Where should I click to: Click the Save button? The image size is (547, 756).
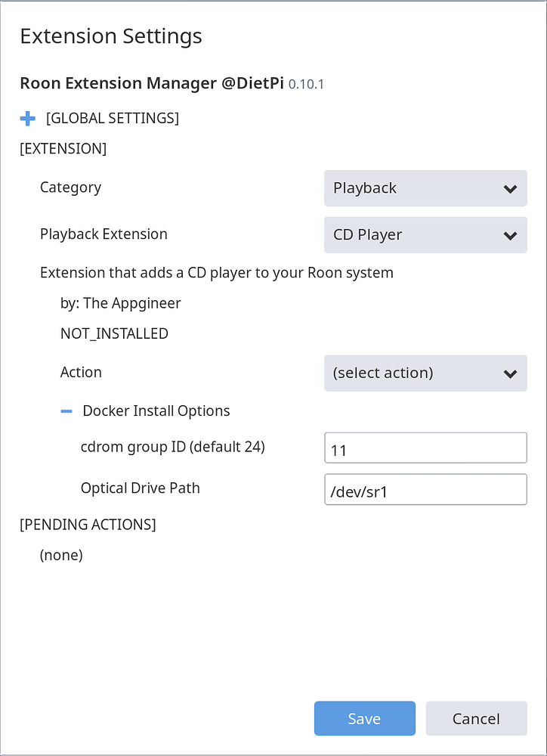364,718
